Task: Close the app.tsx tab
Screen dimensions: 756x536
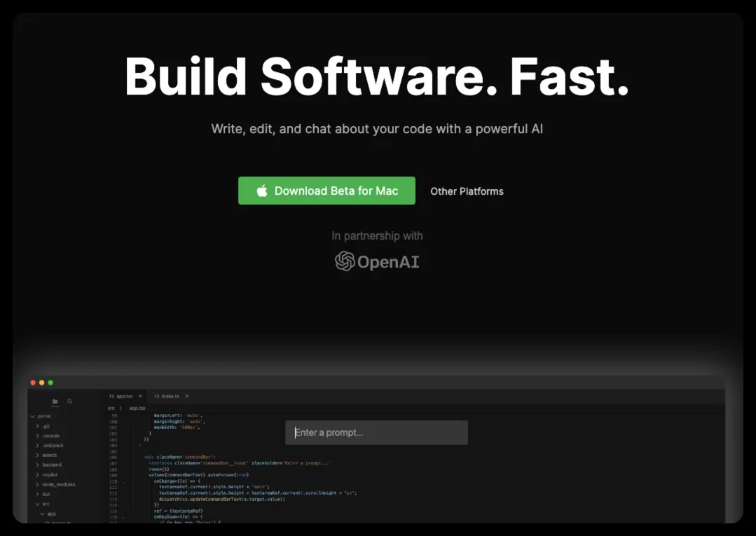Action: click(x=140, y=396)
